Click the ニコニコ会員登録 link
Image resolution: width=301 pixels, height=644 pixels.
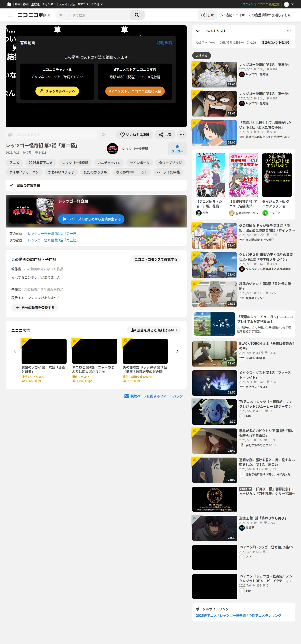tap(268, 4)
